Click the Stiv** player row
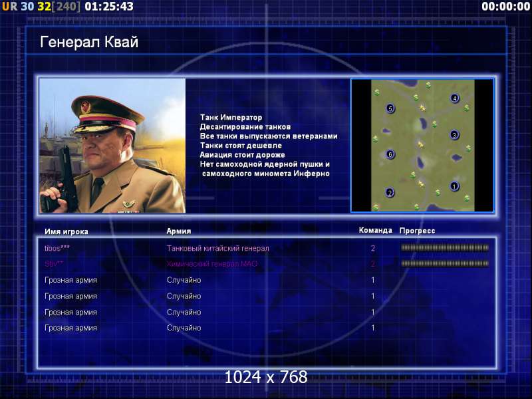Screen dimensions: 532x399 point(267,263)
